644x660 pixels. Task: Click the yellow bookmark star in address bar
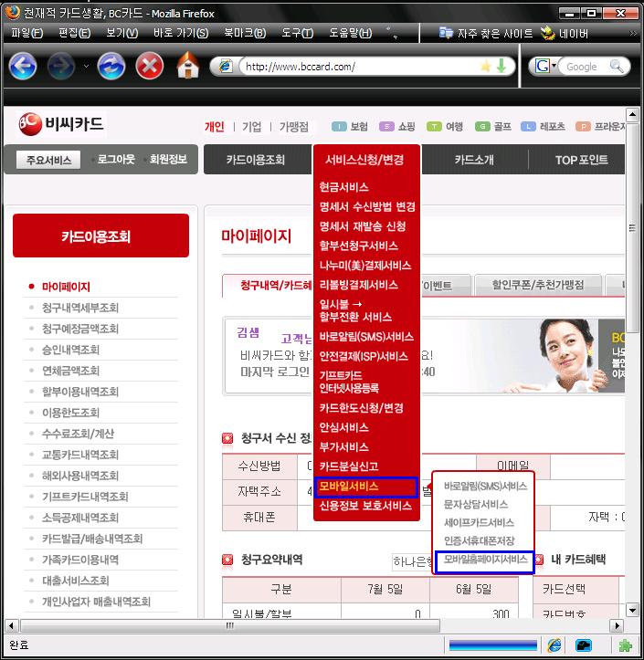(486, 66)
